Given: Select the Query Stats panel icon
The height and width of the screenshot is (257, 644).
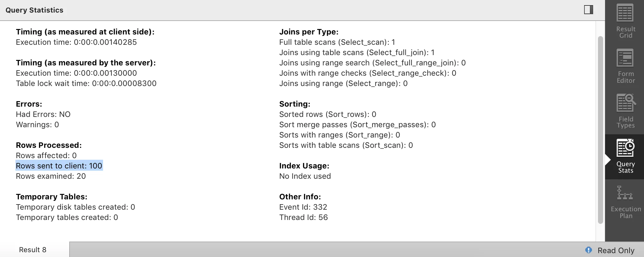Looking at the screenshot, I should tap(625, 157).
